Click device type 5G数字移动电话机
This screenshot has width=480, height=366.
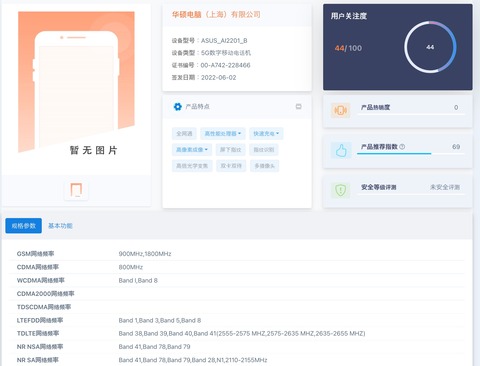click(226, 53)
